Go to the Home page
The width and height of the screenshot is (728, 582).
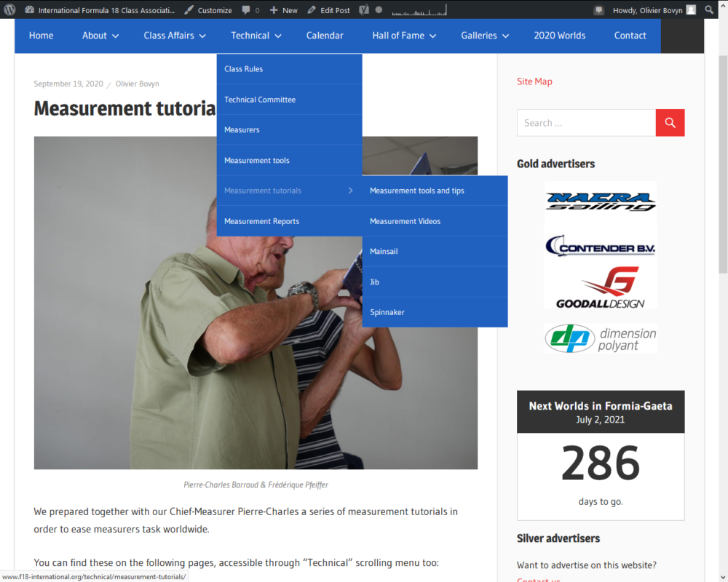[x=41, y=36]
